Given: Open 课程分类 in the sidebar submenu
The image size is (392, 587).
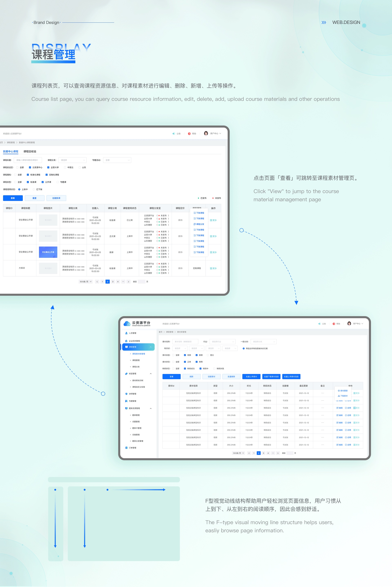Looking at the screenshot, I should click(136, 367).
